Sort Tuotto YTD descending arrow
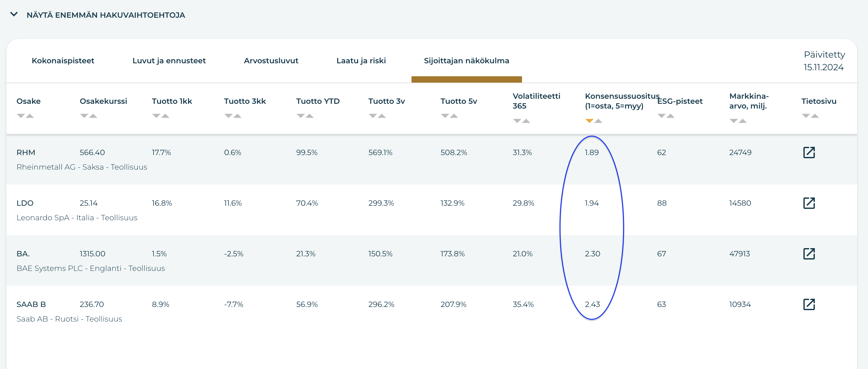The width and height of the screenshot is (868, 369). (x=300, y=116)
